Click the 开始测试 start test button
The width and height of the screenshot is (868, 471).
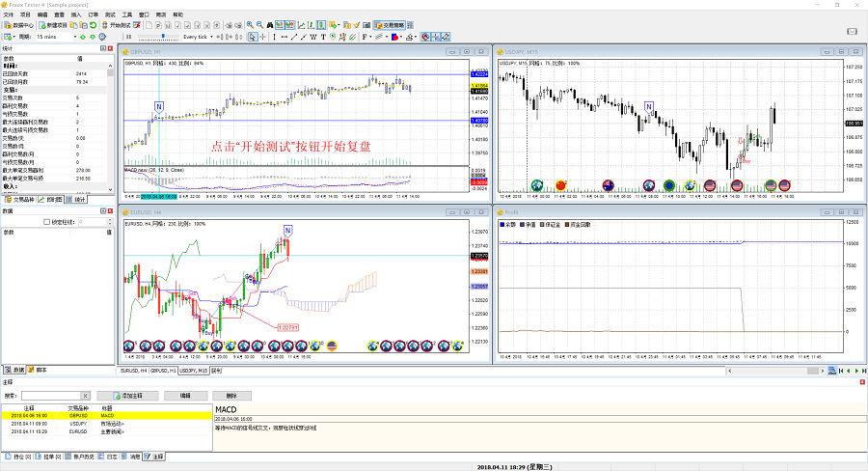click(x=117, y=25)
